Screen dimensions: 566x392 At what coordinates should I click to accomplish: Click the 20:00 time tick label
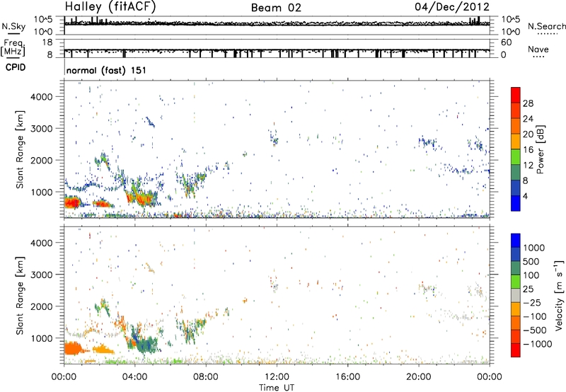pos(419,377)
